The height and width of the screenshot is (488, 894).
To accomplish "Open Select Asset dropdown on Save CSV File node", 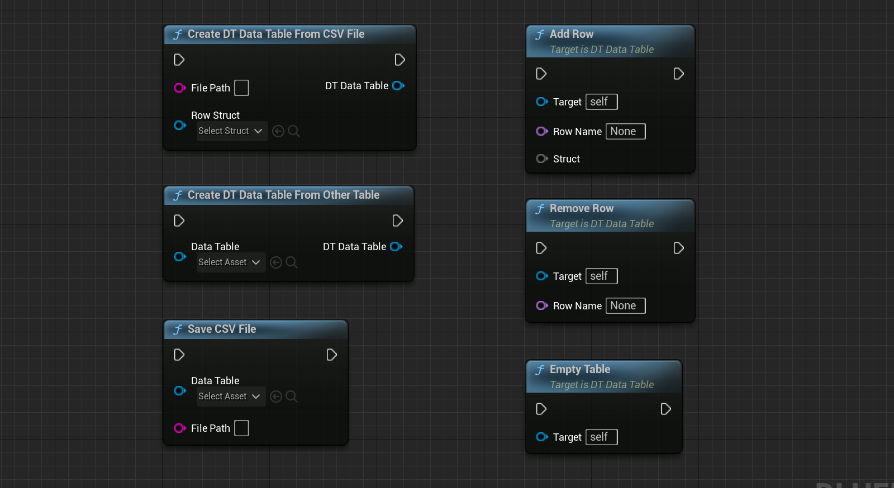I will 229,396.
